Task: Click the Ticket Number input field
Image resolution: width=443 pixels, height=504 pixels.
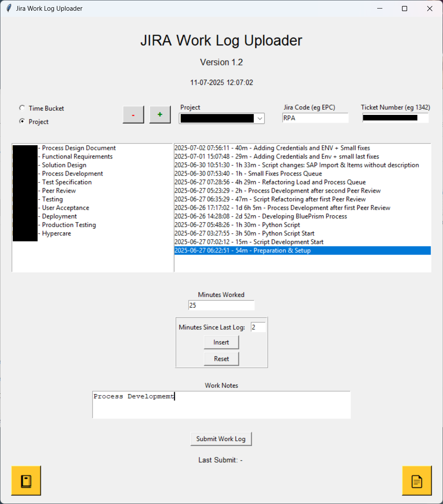Action: [395, 117]
